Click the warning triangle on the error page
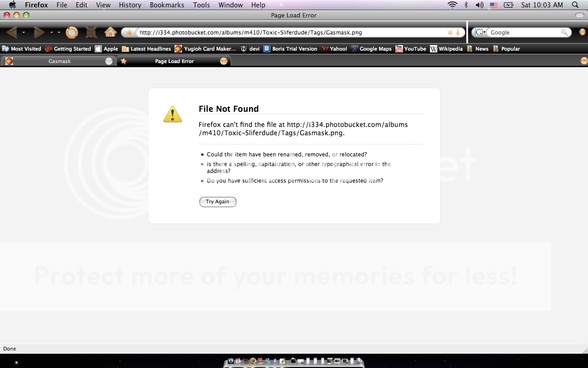This screenshot has height=368, width=588. (172, 114)
